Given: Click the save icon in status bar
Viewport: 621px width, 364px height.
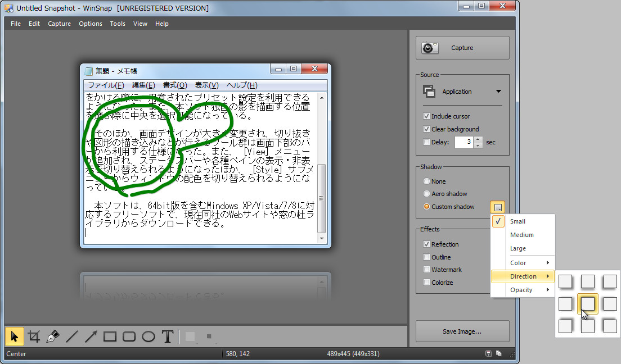Looking at the screenshot, I should [488, 354].
